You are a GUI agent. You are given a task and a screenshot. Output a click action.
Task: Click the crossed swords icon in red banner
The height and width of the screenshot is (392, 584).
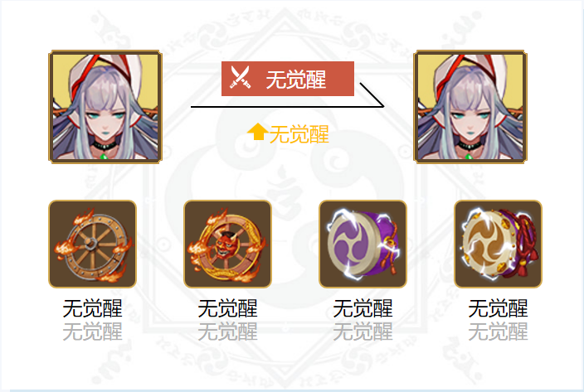coord(241,77)
